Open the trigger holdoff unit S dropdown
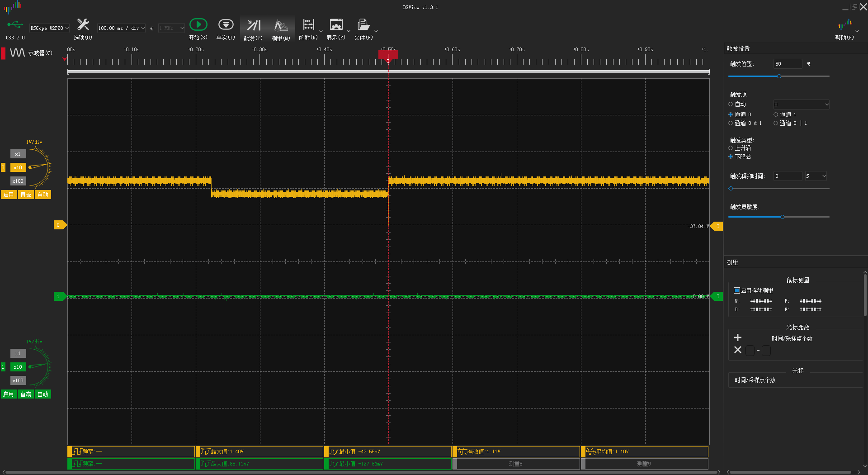Viewport: 868px width, 475px height. click(x=816, y=176)
